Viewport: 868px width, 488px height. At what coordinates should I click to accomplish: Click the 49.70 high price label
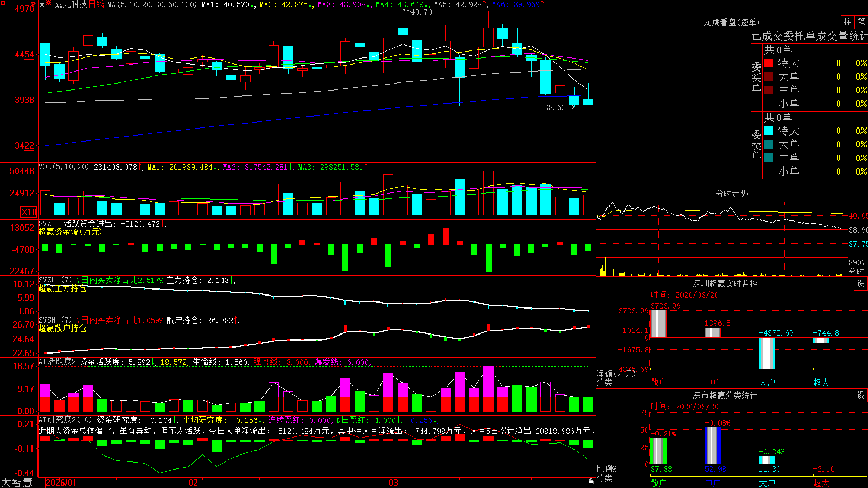pyautogui.click(x=422, y=12)
